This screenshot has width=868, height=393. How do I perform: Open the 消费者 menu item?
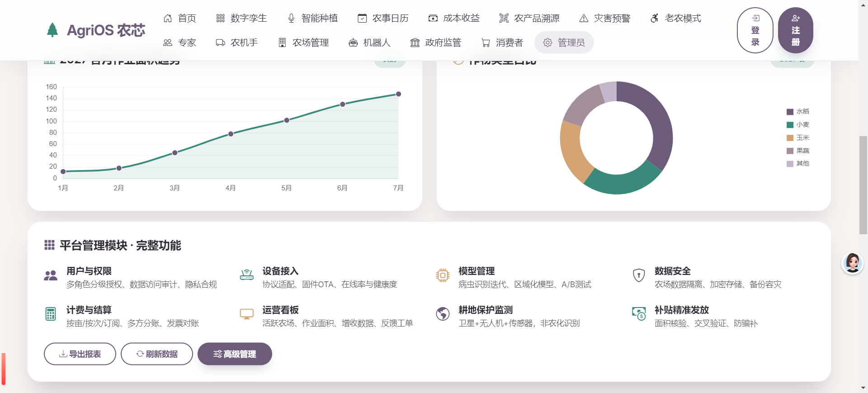coord(502,43)
